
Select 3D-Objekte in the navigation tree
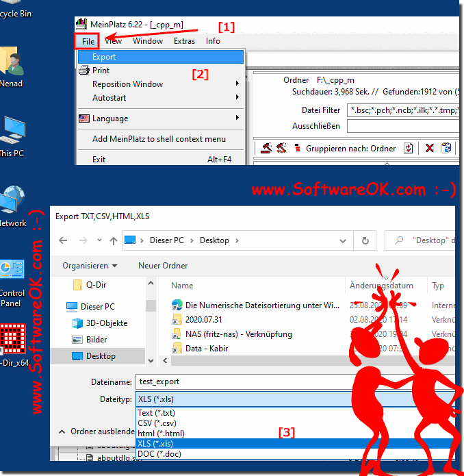[99, 323]
